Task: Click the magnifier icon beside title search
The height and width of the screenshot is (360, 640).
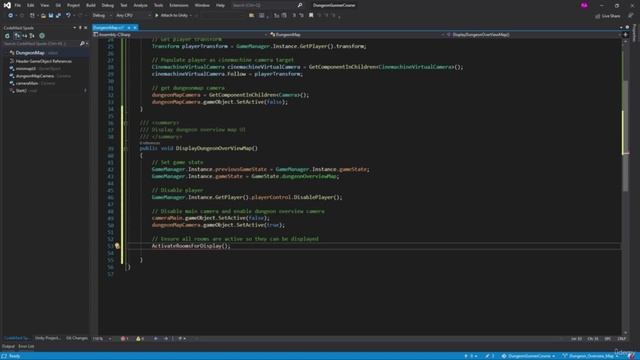Action: tap(300, 5)
